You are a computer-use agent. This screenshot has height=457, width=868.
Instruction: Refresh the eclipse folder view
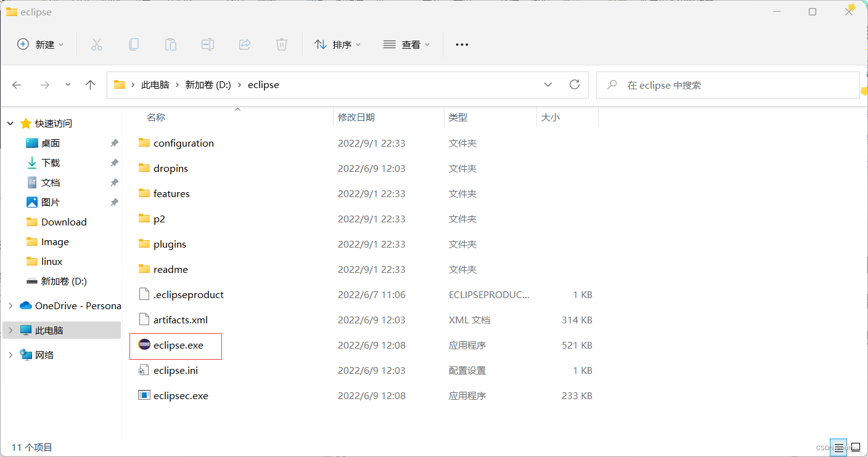point(575,84)
